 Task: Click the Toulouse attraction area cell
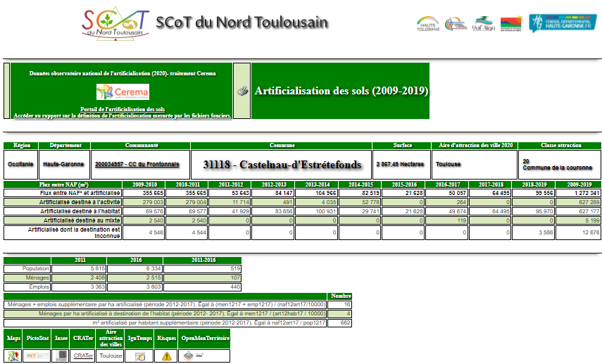[475, 165]
